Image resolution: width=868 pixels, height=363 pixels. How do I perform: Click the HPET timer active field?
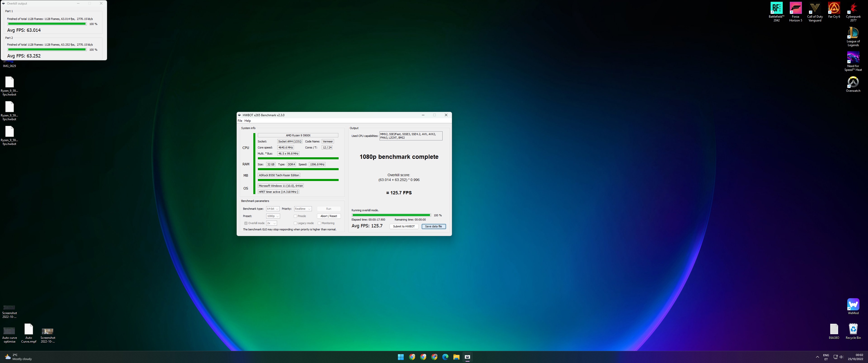pos(278,192)
